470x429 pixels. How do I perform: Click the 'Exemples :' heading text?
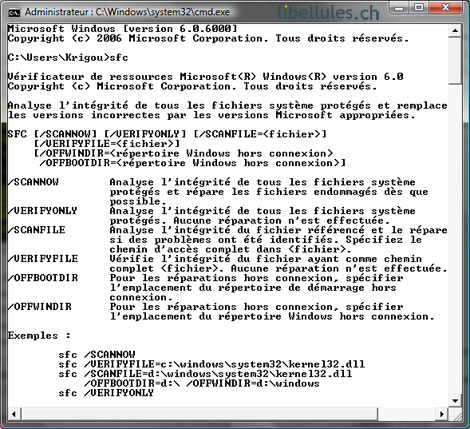(39, 336)
